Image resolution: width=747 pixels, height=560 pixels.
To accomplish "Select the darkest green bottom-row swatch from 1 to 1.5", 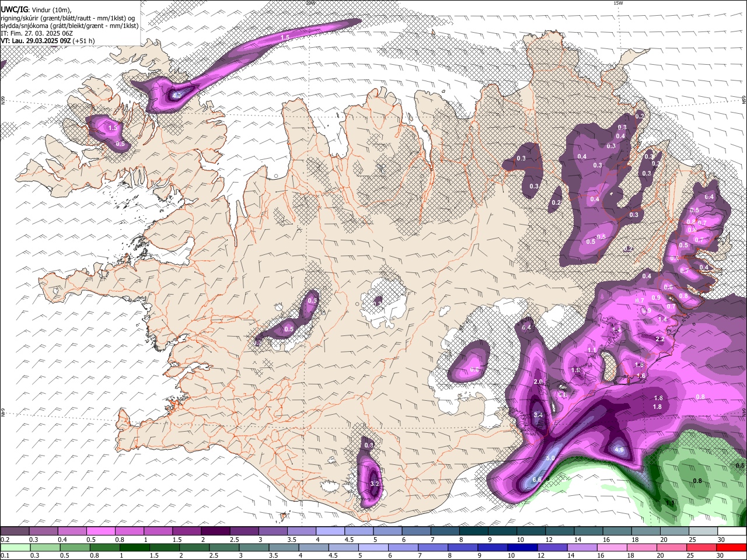I will point(134,547).
